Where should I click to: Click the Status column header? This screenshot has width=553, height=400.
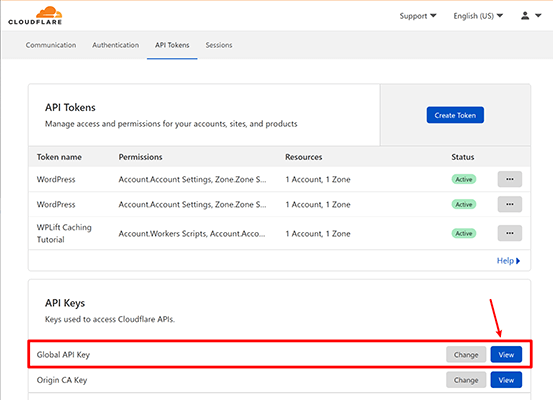coord(463,157)
